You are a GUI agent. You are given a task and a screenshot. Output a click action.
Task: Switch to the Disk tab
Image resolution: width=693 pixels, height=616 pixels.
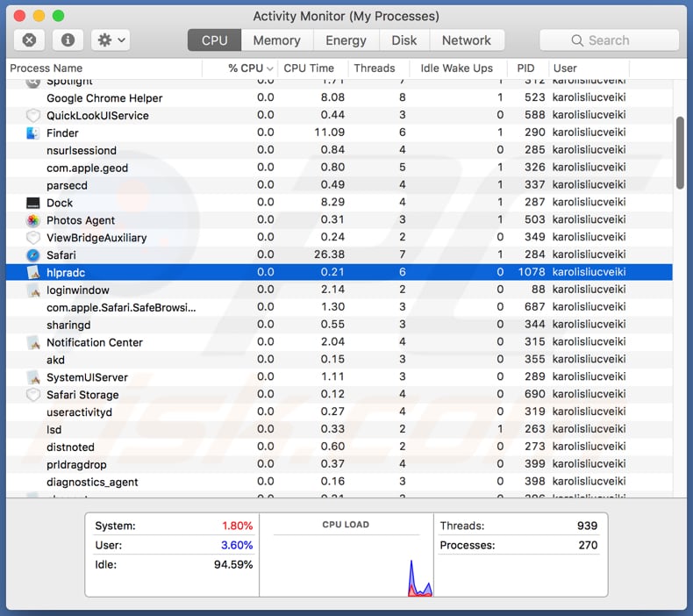[404, 40]
